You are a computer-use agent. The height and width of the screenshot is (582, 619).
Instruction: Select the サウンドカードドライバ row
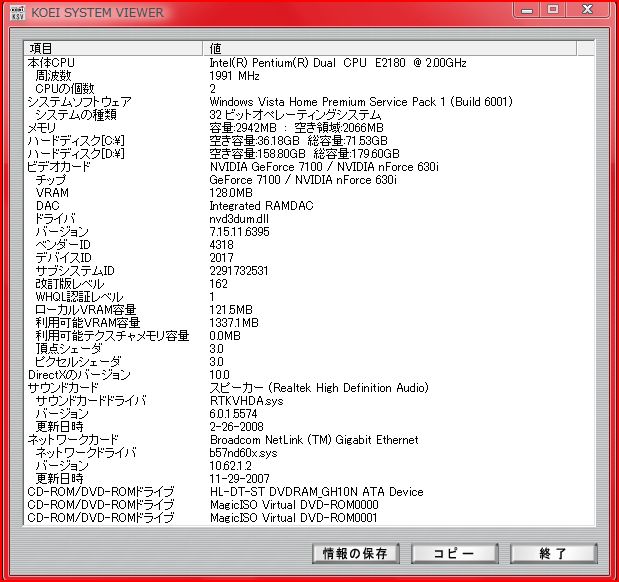(91, 401)
